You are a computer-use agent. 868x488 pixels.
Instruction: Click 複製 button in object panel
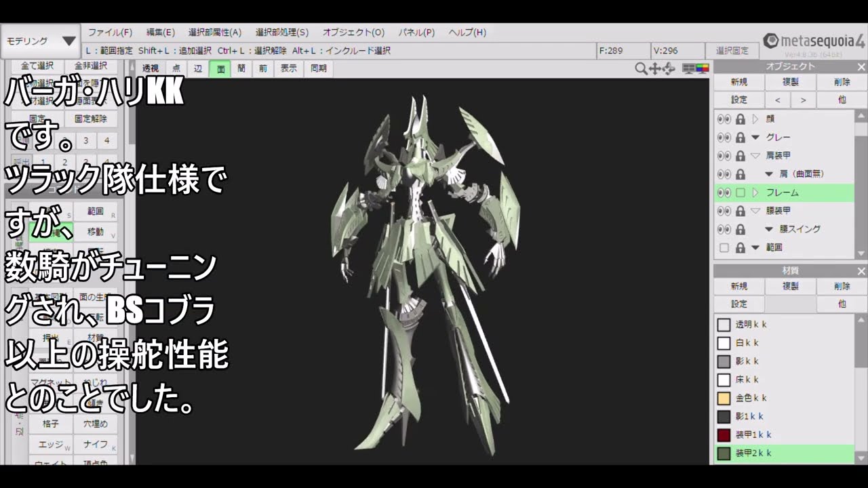790,81
